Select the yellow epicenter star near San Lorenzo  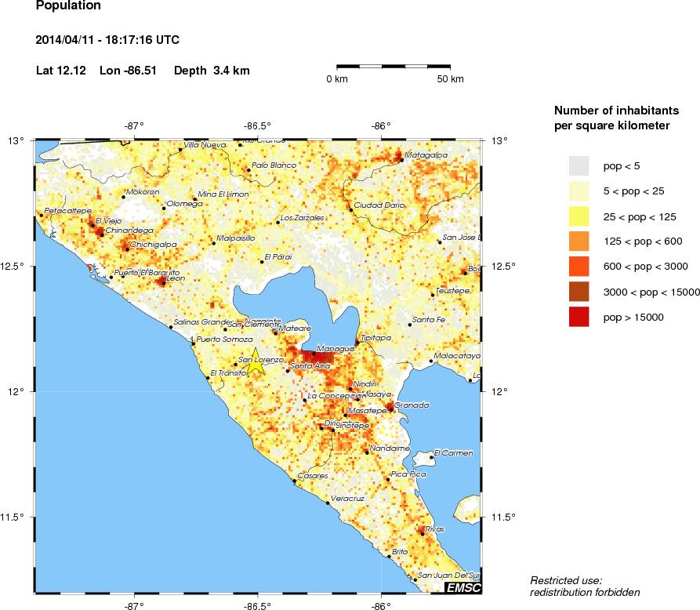[256, 363]
